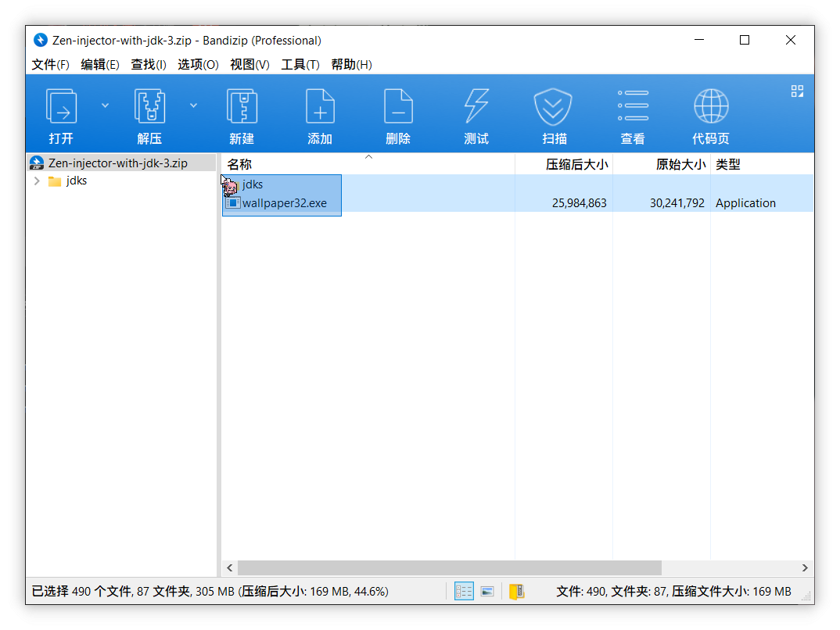Close the Bandizip window

point(791,40)
